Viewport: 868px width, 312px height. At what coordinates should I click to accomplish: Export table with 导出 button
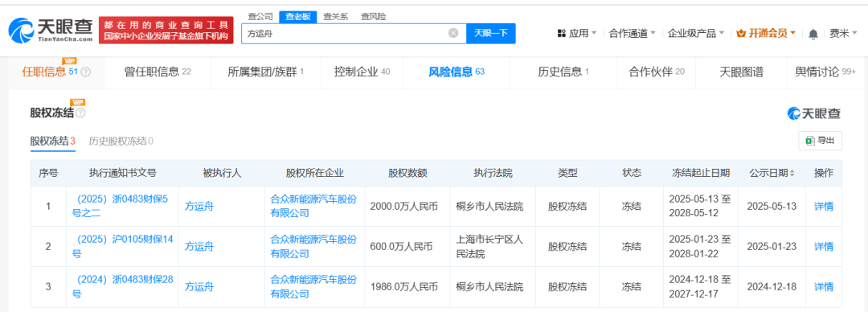click(x=821, y=141)
